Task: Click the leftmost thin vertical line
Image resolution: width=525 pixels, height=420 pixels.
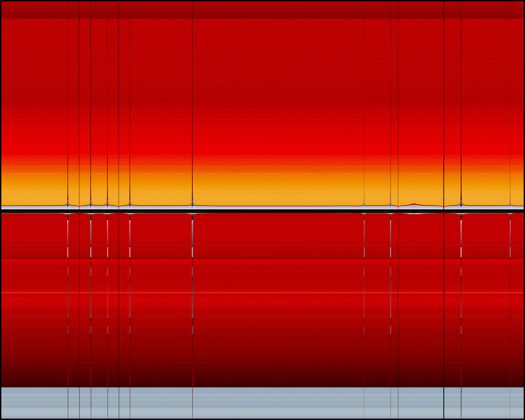Action: click(x=68, y=105)
